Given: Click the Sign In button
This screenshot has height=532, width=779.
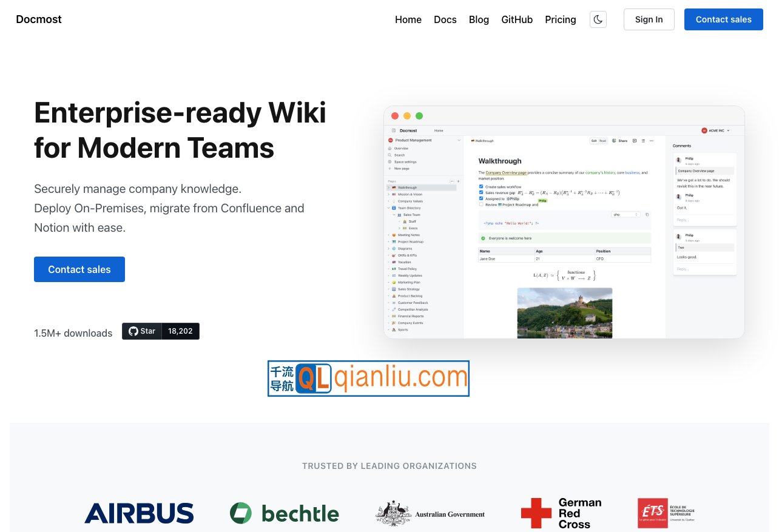Looking at the screenshot, I should coord(649,19).
